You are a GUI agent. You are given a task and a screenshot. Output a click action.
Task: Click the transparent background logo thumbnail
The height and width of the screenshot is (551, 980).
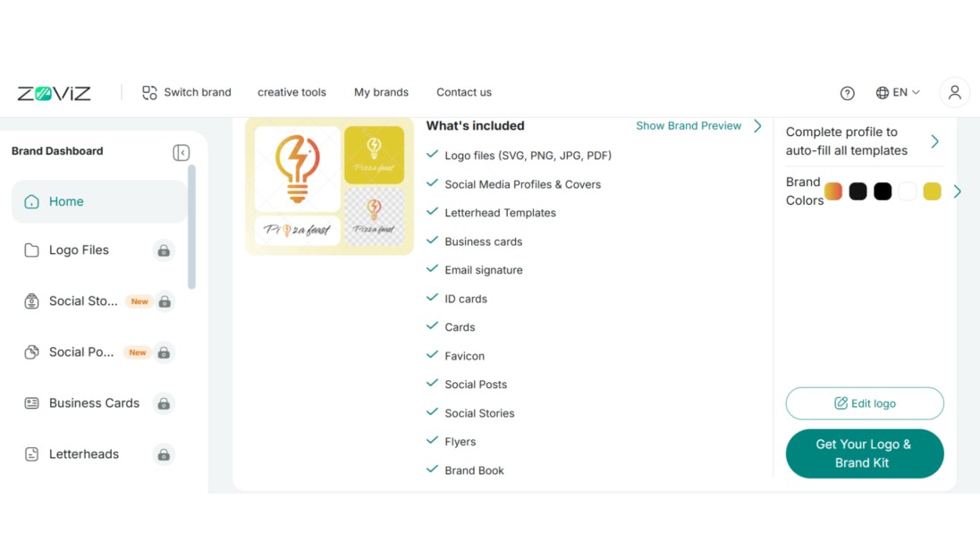pyautogui.click(x=374, y=216)
